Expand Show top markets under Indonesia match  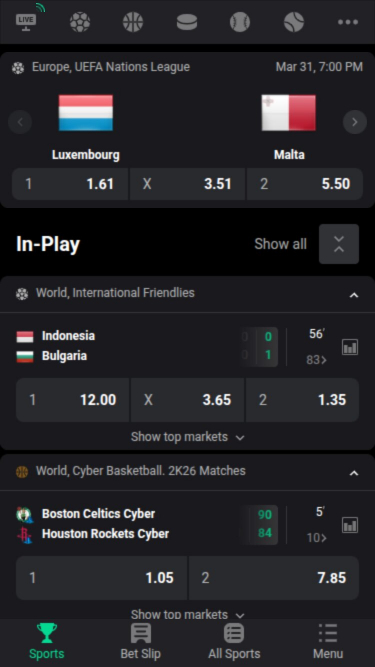[188, 437]
